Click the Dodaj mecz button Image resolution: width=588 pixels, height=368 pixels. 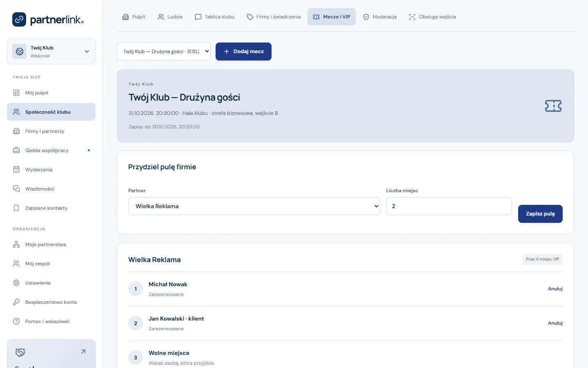click(x=243, y=52)
